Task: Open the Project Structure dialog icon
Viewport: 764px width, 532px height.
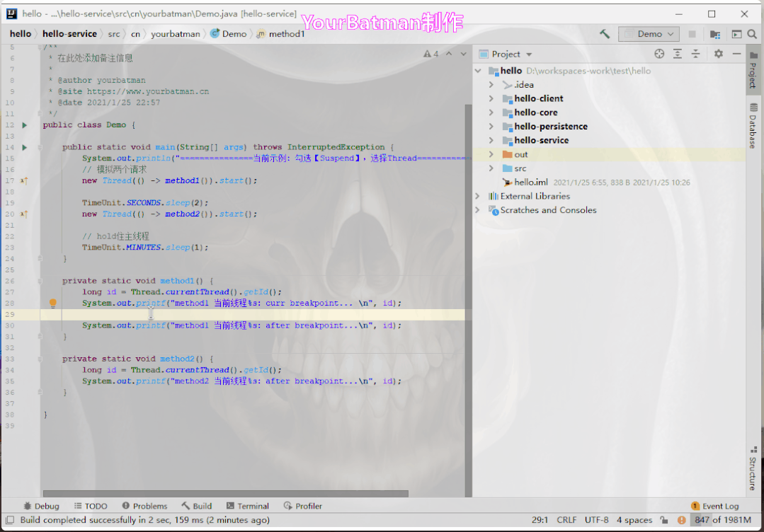Action: (x=715, y=34)
